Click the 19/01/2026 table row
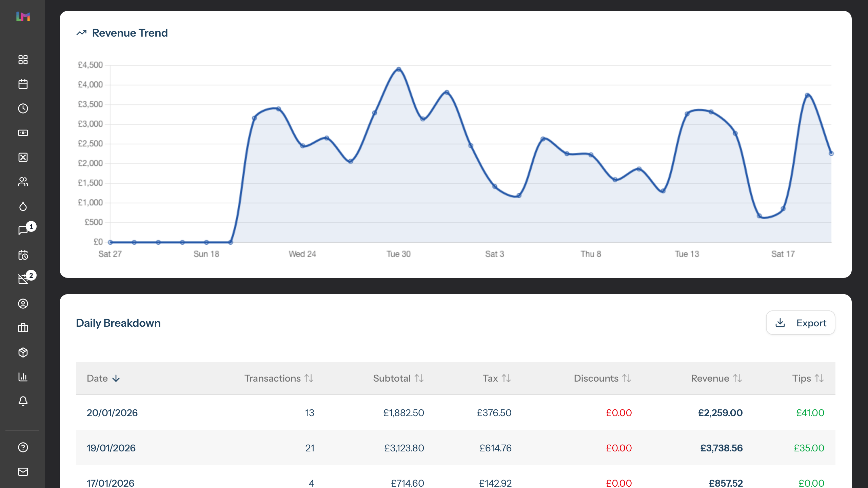Viewport: 868px width, 488px height. [x=455, y=448]
